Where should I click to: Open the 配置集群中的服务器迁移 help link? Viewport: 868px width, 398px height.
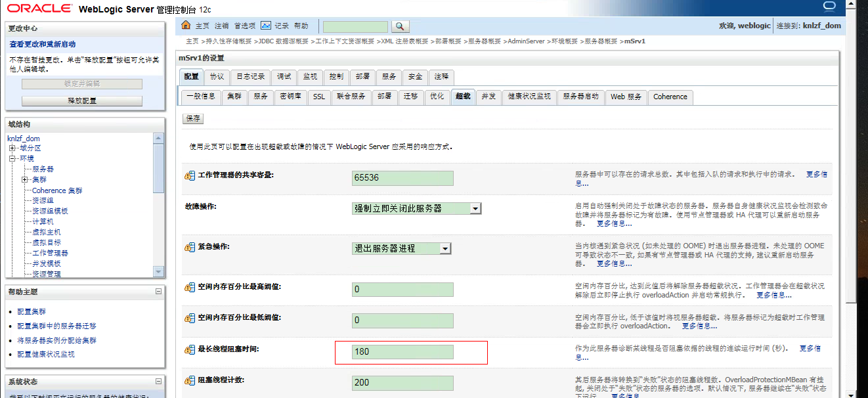point(57,326)
